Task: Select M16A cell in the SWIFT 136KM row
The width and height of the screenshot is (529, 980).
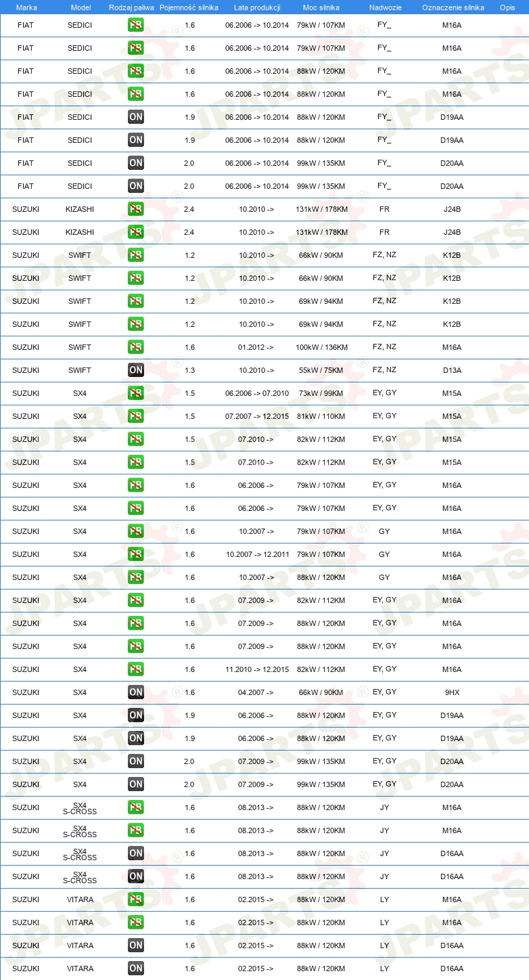Action: (452, 347)
